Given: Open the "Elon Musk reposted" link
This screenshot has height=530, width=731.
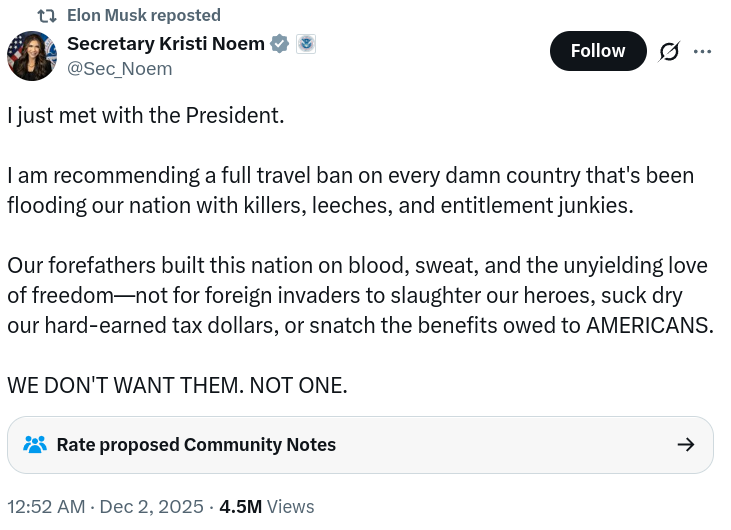Looking at the screenshot, I should (143, 16).
